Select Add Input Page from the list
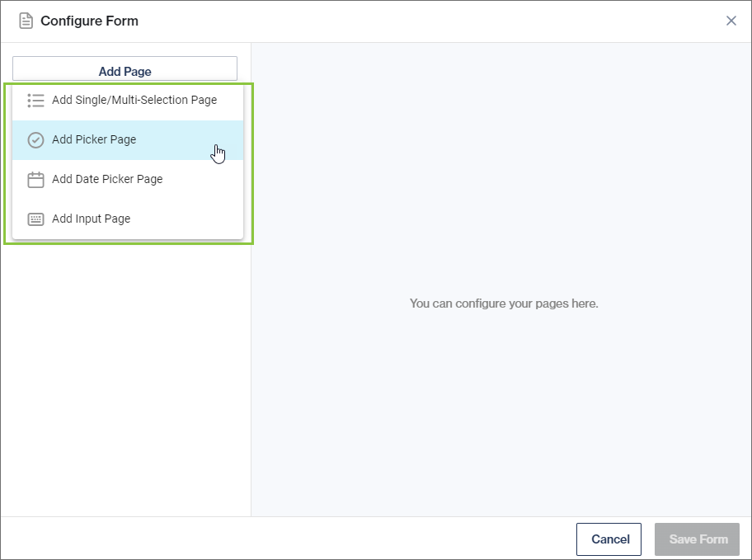 pos(91,219)
